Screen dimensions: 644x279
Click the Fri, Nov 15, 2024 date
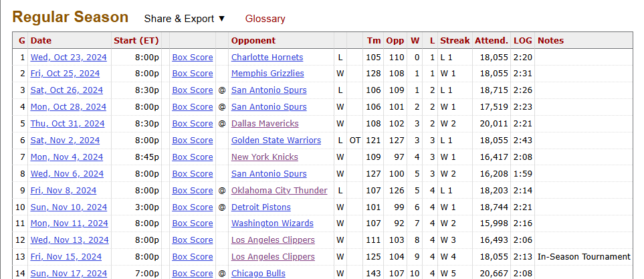click(x=66, y=257)
